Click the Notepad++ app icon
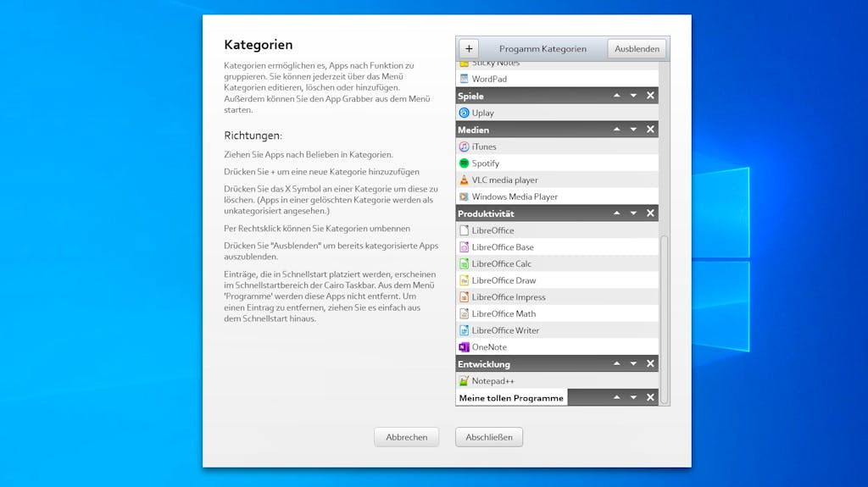Screen dimensions: 868x487 pyautogui.click(x=464, y=381)
